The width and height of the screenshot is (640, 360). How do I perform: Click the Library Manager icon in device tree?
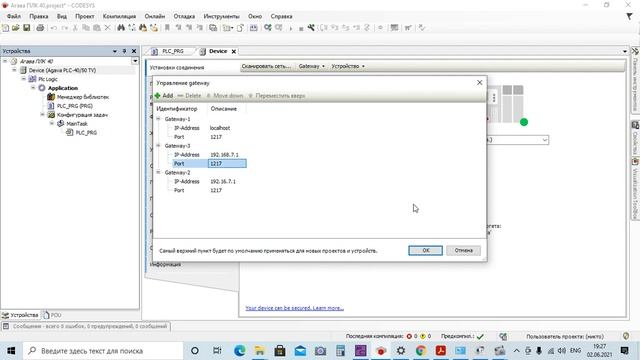click(51, 97)
